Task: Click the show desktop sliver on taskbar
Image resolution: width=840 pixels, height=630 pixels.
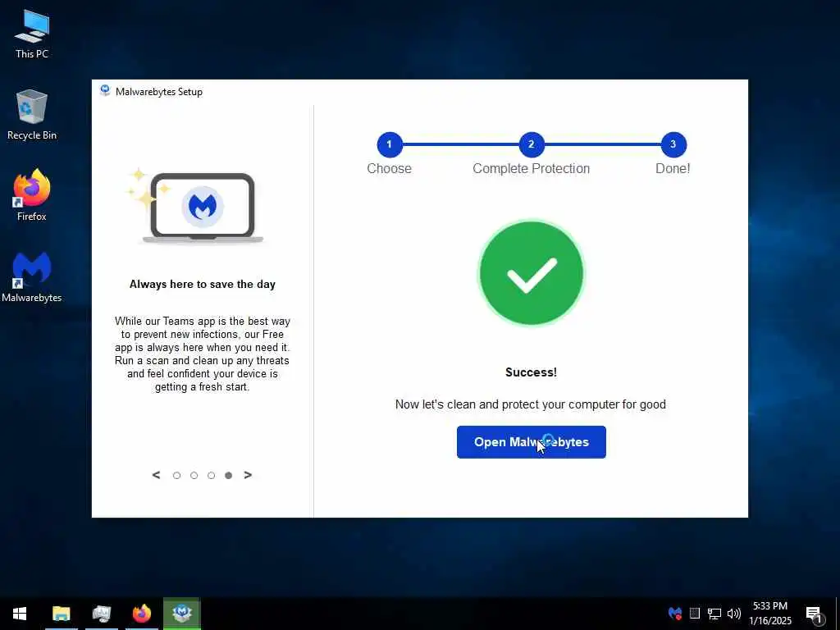Action: click(x=838, y=614)
